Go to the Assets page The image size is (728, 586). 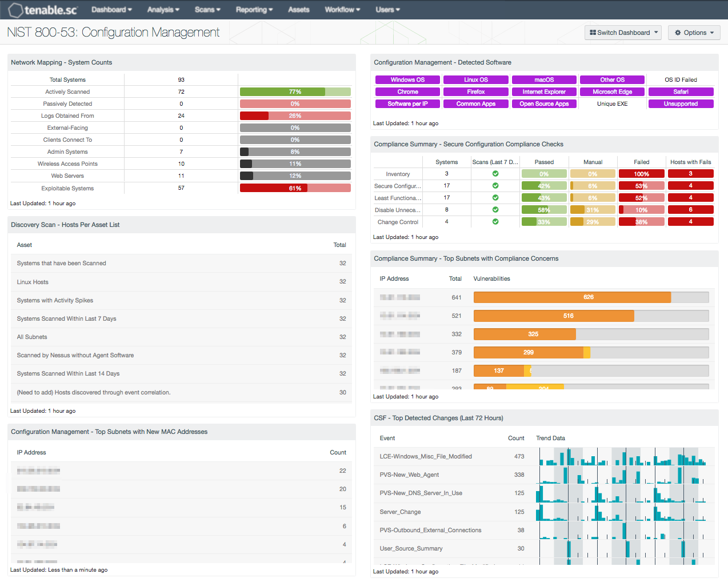click(x=299, y=10)
